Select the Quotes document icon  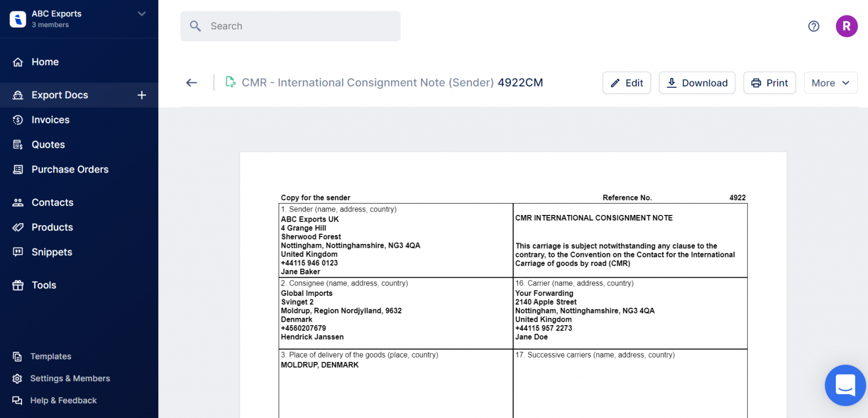point(19,144)
